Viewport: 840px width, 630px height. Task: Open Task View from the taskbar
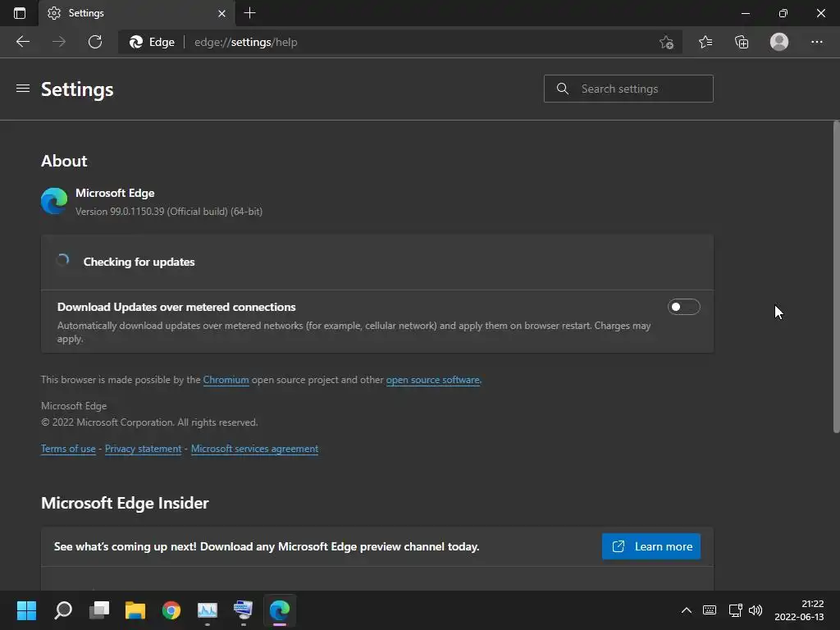pos(99,610)
